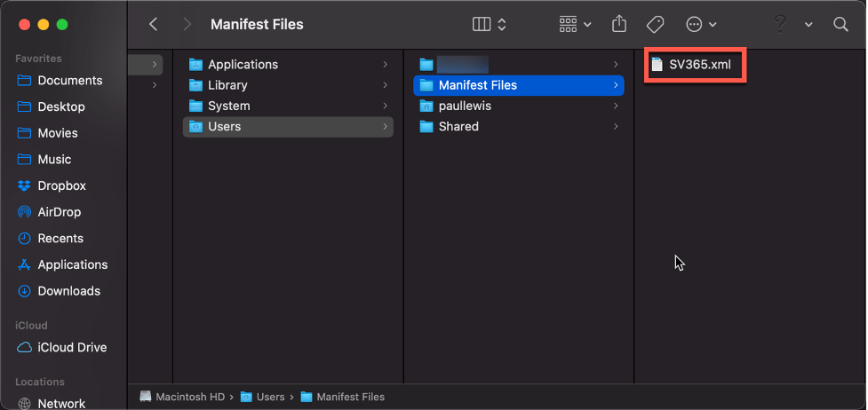The height and width of the screenshot is (410, 868).
Task: Select the SV365.xml file
Action: (698, 65)
